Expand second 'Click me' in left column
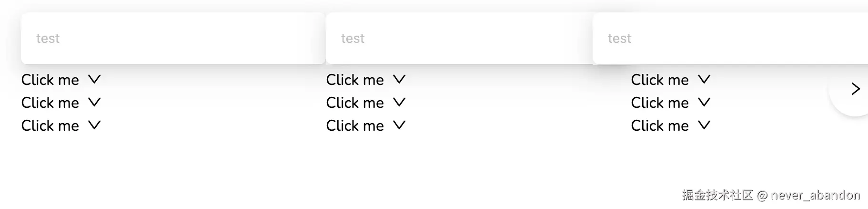868x209 pixels. [x=50, y=103]
